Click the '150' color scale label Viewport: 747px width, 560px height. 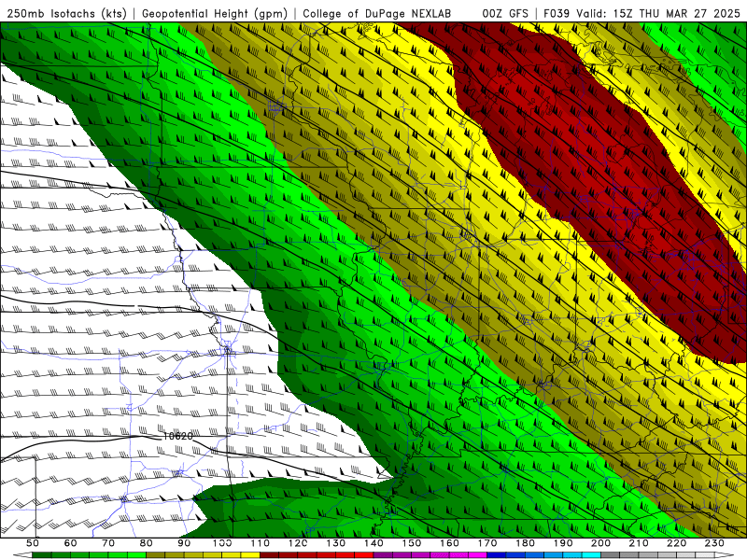pyautogui.click(x=412, y=543)
